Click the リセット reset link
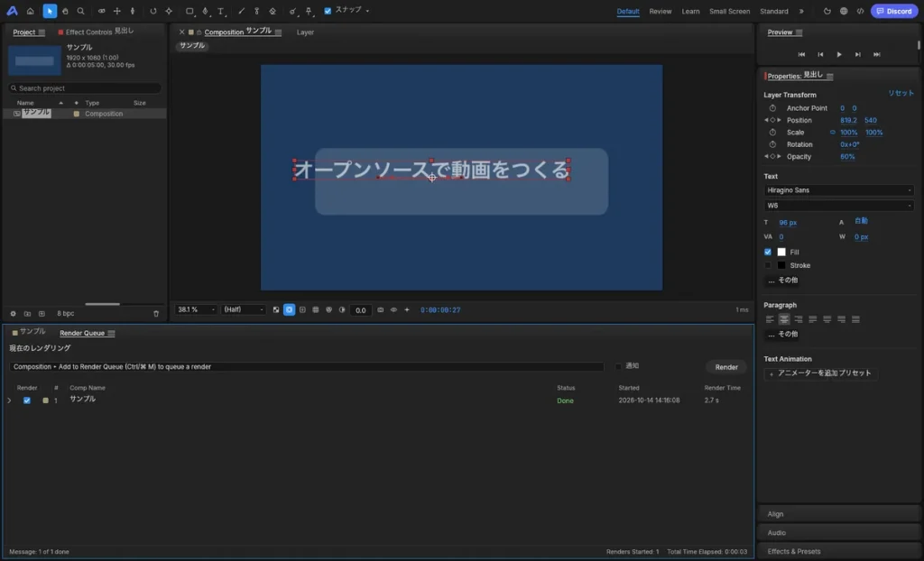This screenshot has width=924, height=561. click(901, 93)
